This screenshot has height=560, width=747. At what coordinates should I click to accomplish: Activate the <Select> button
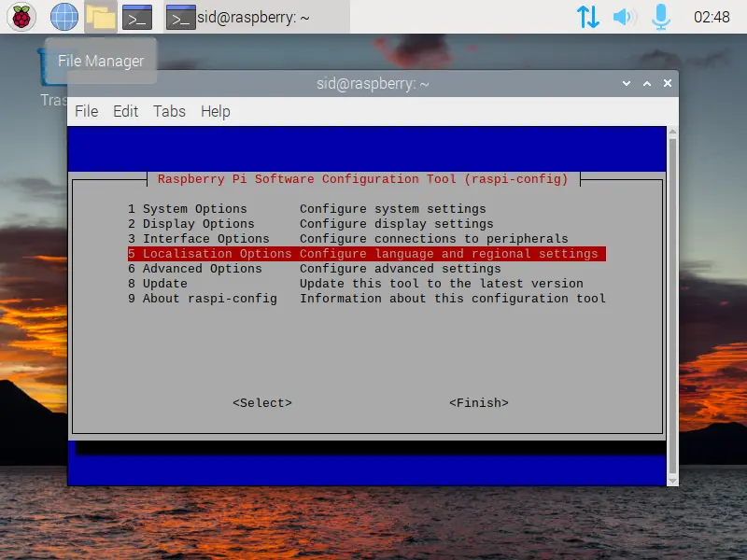[262, 403]
